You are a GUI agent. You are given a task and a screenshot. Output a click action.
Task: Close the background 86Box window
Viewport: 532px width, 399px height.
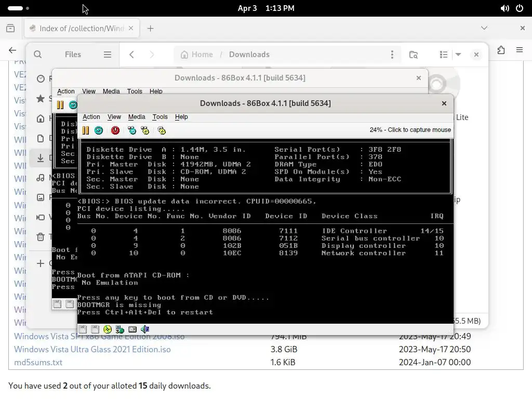[x=419, y=78]
